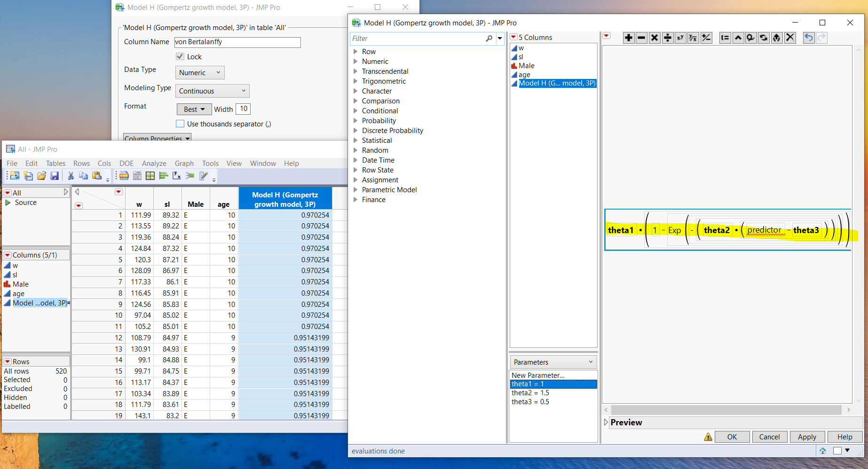Click the divide operator icon
This screenshot has height=469, width=868.
tap(668, 38)
